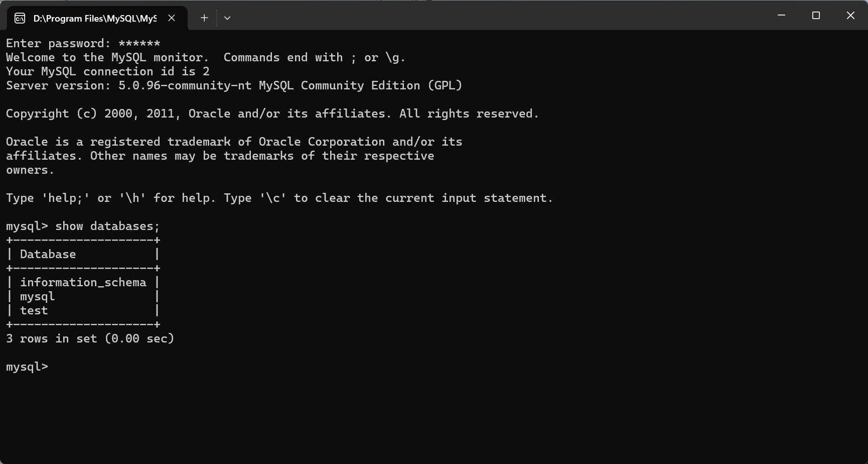This screenshot has width=868, height=464.
Task: Click the test database row
Action: 34,311
